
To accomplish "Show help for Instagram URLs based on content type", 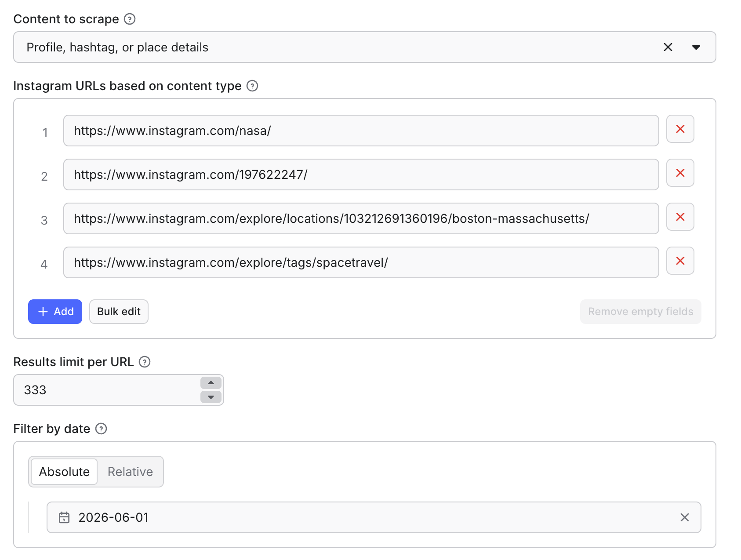I will 252,86.
